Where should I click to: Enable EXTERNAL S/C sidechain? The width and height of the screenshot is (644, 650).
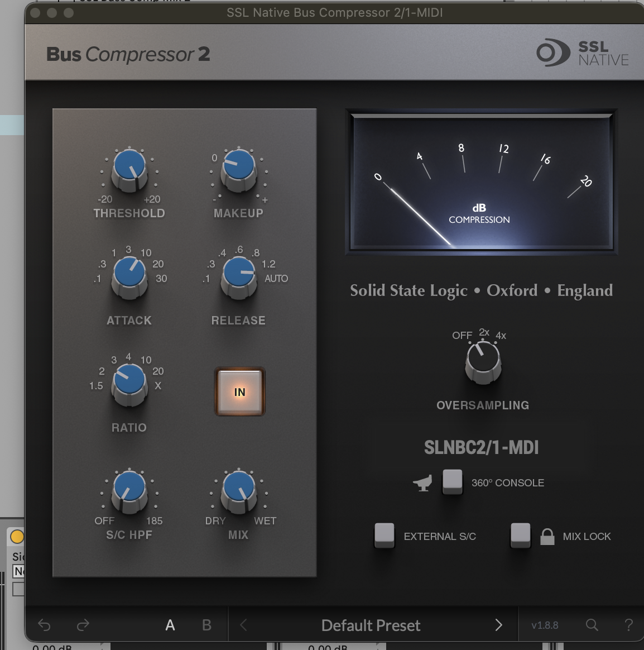pyautogui.click(x=385, y=535)
